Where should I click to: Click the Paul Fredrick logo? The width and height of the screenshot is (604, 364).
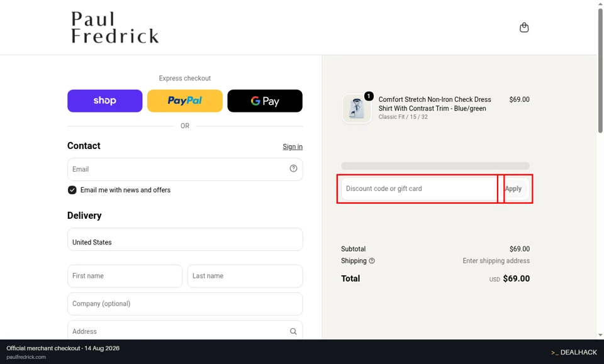[115, 27]
